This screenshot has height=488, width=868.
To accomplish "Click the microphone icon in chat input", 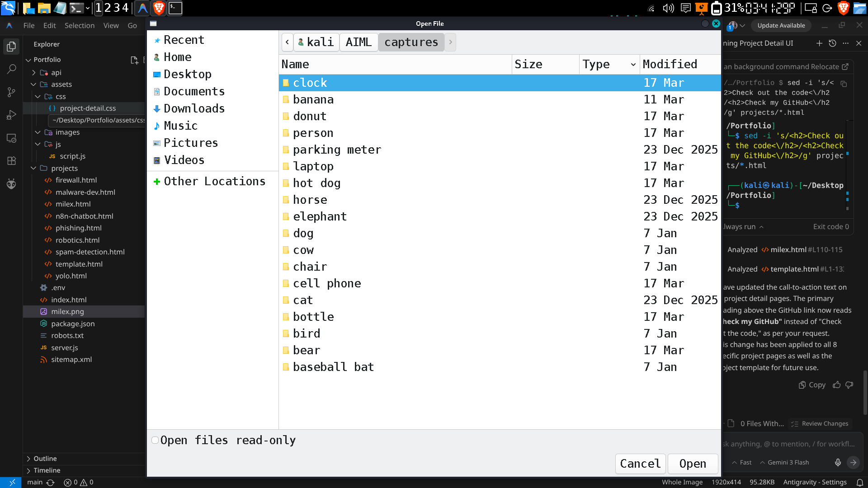I will point(838,462).
